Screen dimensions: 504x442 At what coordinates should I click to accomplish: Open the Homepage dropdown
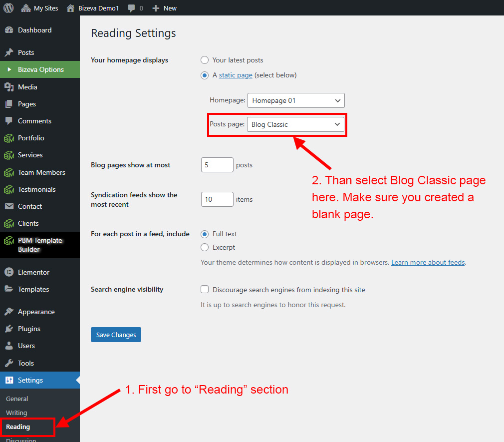pos(296,100)
